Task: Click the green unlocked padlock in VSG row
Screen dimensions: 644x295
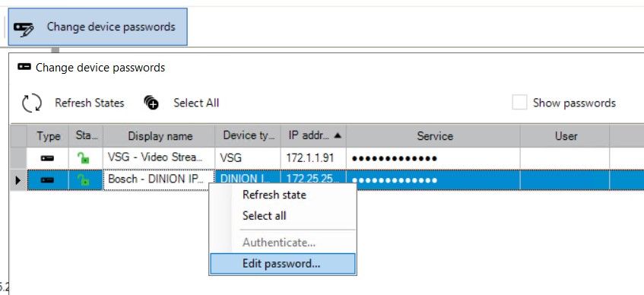Action: (84, 158)
